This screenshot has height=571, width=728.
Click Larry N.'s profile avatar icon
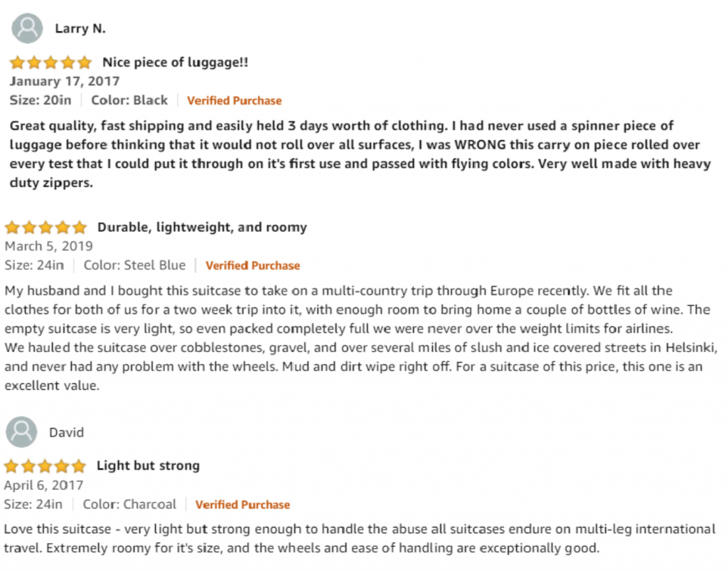coord(27,28)
